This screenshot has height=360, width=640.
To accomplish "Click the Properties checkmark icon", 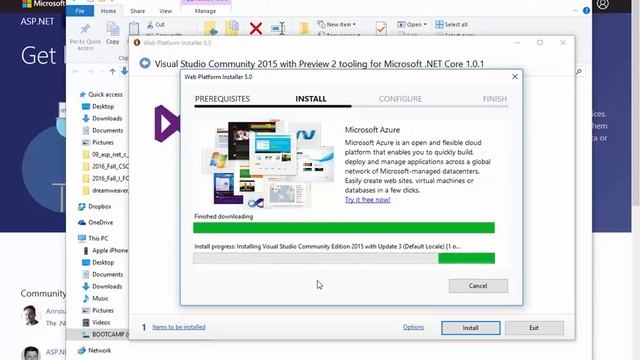I will [x=381, y=29].
